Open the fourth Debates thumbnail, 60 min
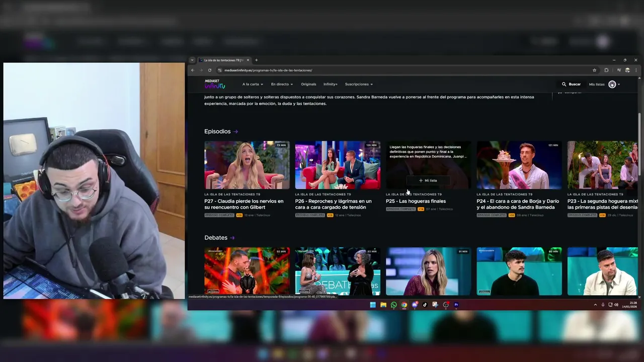Screen dimensions: 644x362 [519, 271]
